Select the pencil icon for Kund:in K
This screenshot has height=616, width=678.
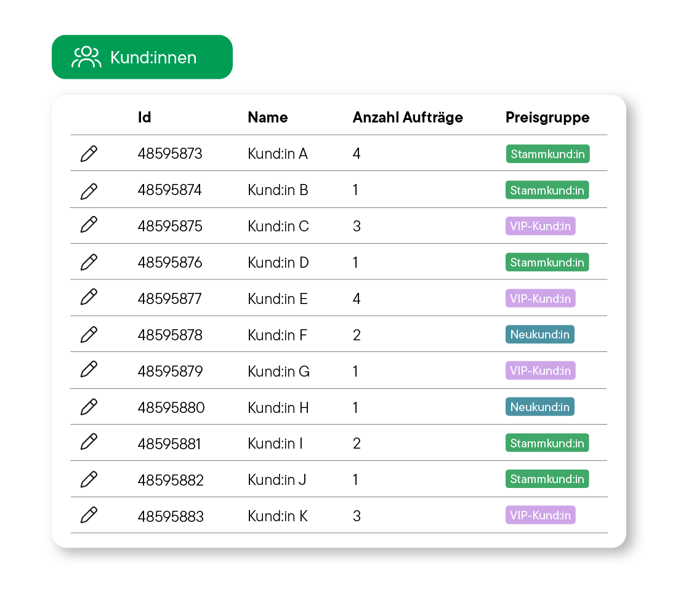tap(89, 515)
